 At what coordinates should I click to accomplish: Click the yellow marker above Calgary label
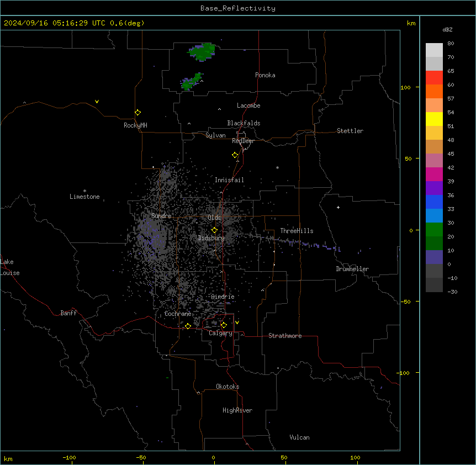(x=224, y=325)
